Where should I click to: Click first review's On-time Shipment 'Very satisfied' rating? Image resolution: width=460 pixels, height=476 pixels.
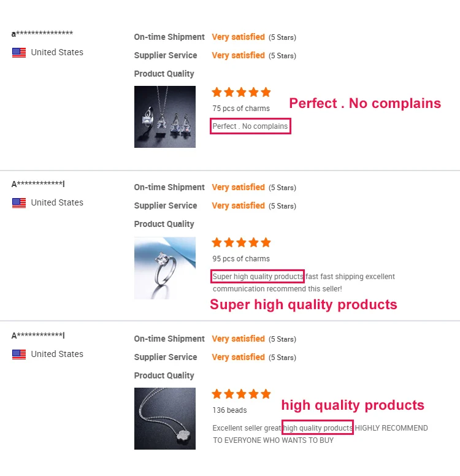[238, 37]
